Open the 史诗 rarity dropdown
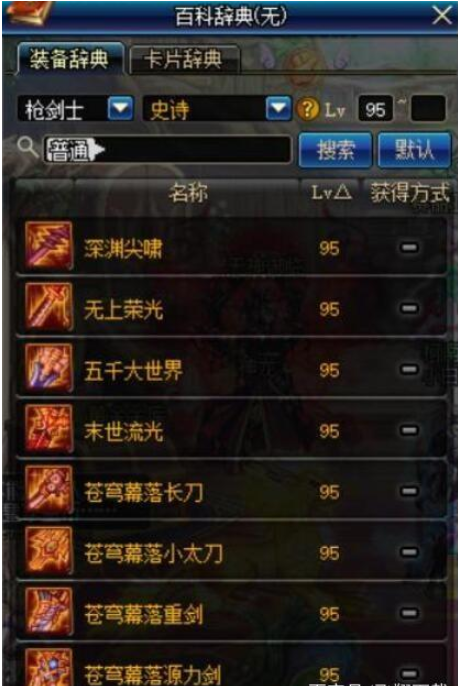Image resolution: width=458 pixels, height=686 pixels. [x=279, y=108]
